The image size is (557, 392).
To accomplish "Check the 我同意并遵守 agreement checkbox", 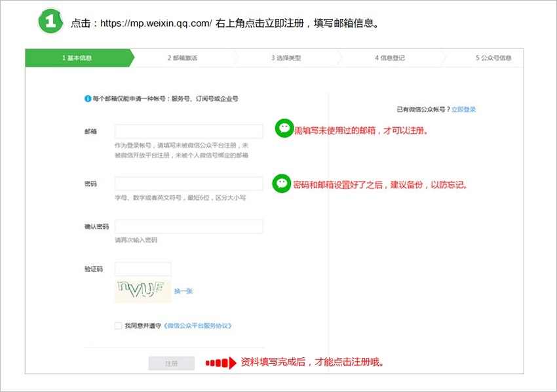I will point(118,325).
